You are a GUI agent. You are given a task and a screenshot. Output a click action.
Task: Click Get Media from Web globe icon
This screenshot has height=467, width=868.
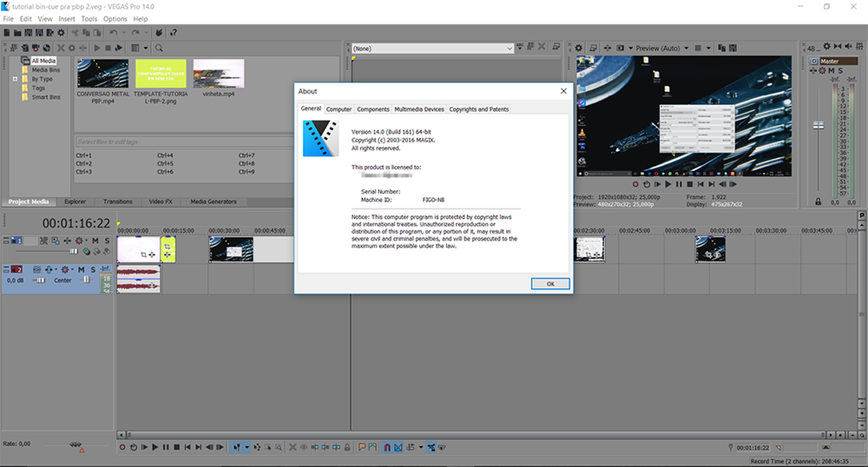click(47, 48)
